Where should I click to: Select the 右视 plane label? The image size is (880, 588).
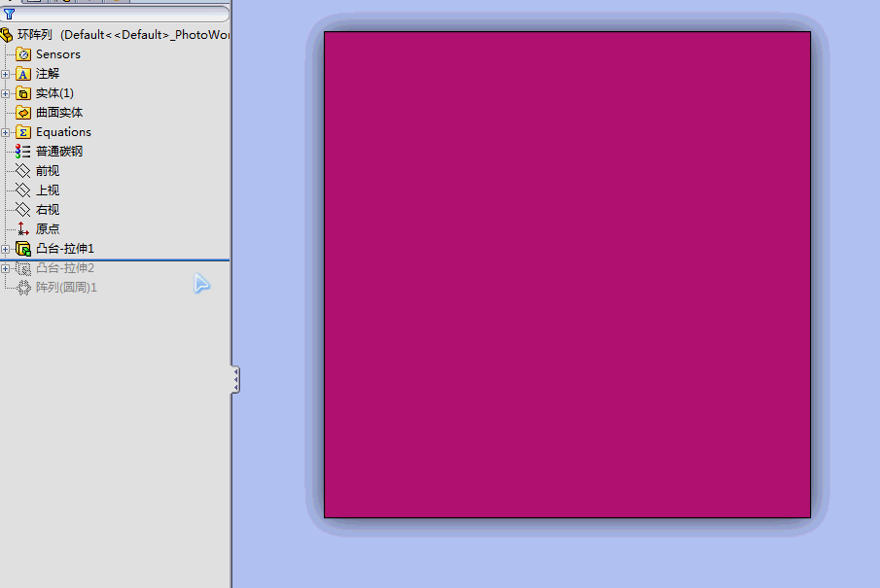(x=48, y=209)
